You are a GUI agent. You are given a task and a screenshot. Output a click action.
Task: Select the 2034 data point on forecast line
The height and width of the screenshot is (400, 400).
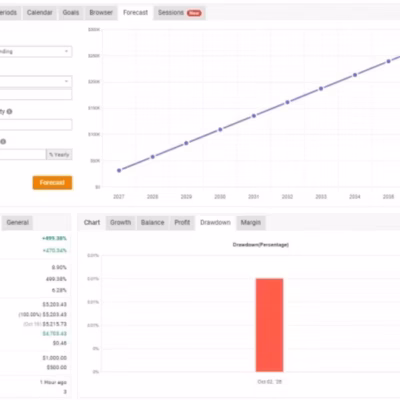(355, 75)
